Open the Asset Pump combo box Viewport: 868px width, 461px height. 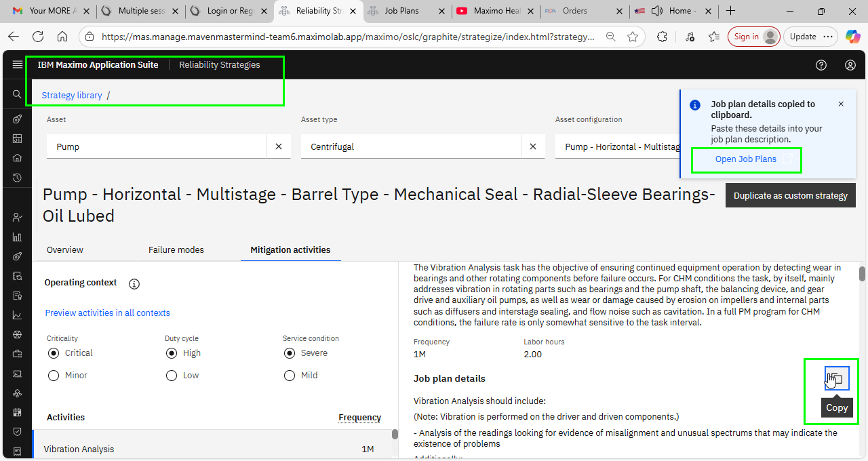coord(156,146)
